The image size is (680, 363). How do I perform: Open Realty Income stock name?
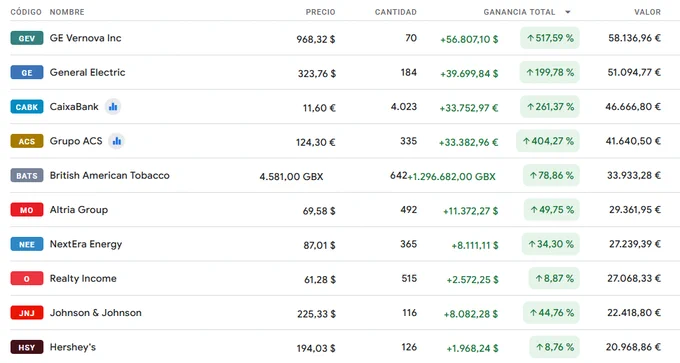[x=83, y=278]
